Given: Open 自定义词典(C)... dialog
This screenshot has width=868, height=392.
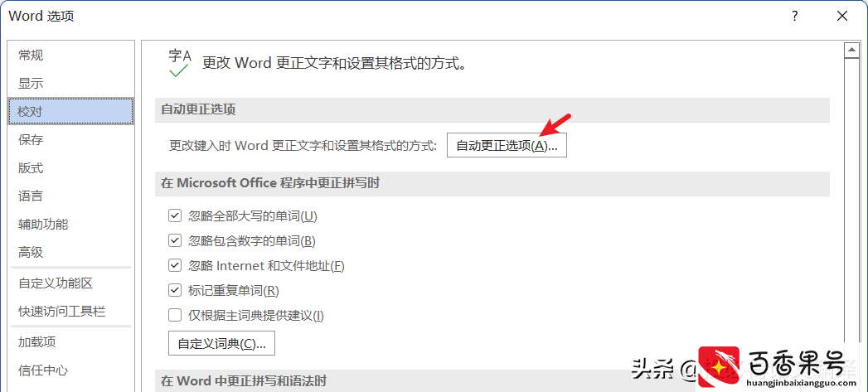Looking at the screenshot, I should (x=221, y=343).
